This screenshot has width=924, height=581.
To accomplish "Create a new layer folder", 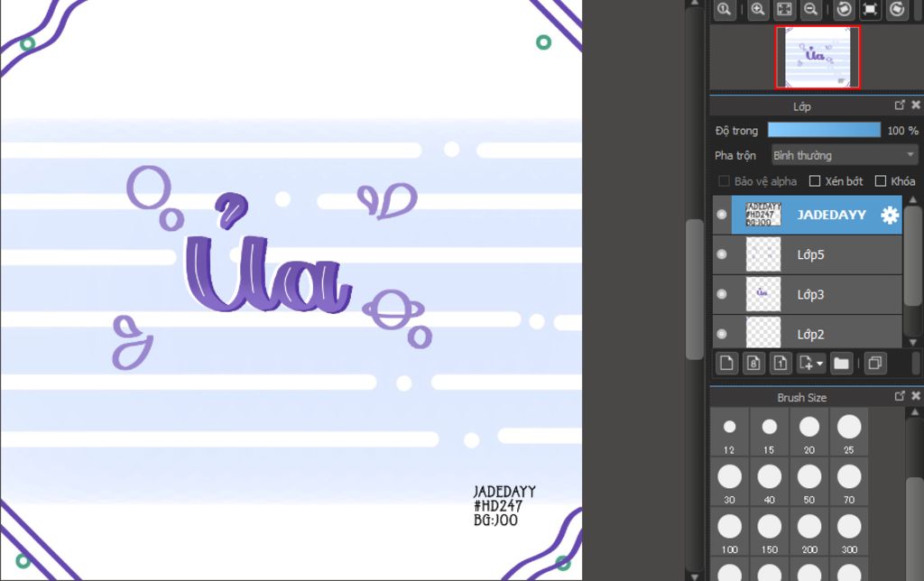I will (841, 363).
